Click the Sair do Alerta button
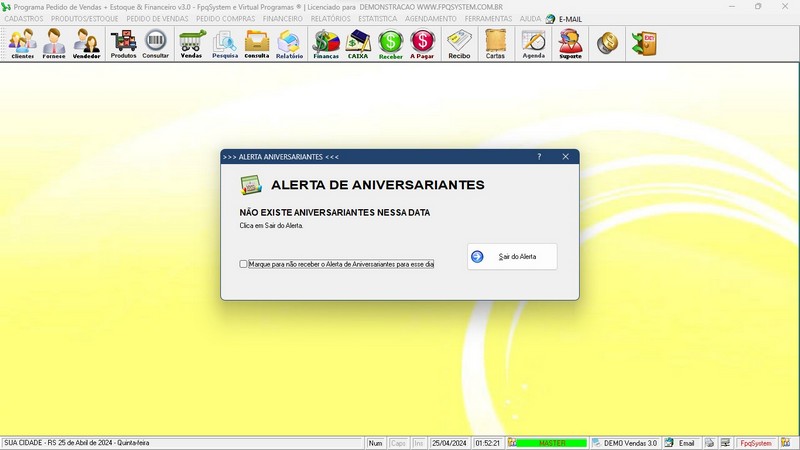Screen dimensions: 800x450 click(512, 257)
